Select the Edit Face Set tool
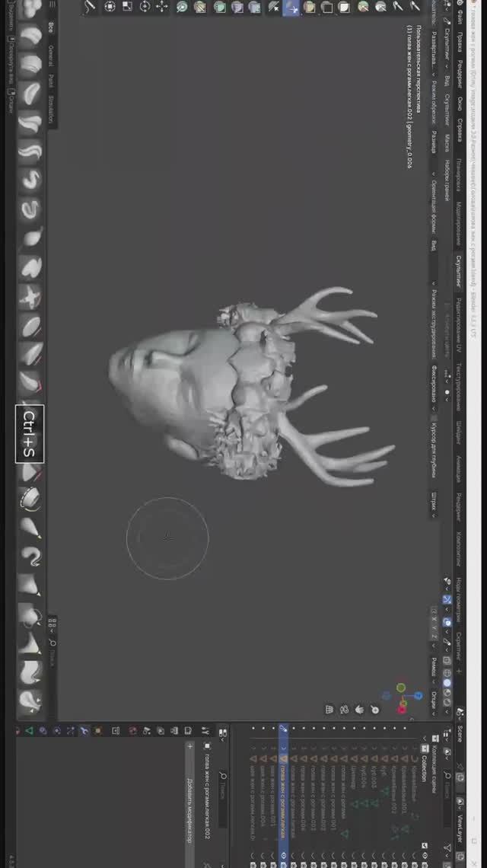Screen dimensions: 487x868 [199, 7]
